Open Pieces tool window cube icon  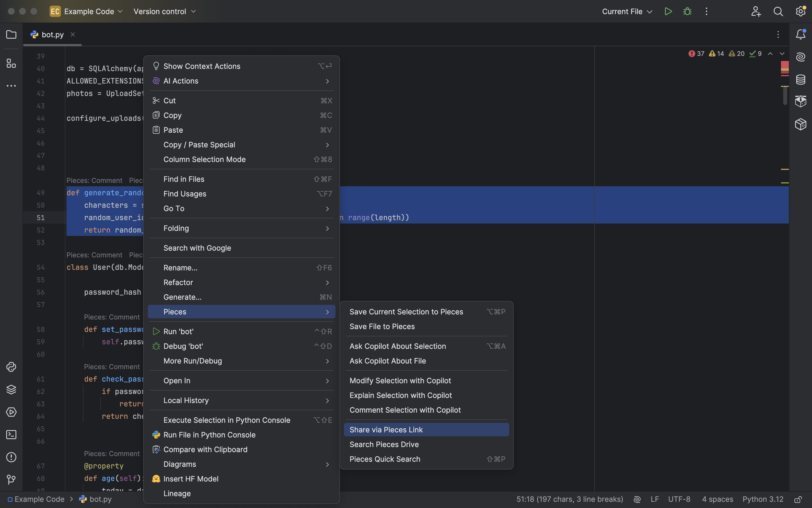pos(801,102)
